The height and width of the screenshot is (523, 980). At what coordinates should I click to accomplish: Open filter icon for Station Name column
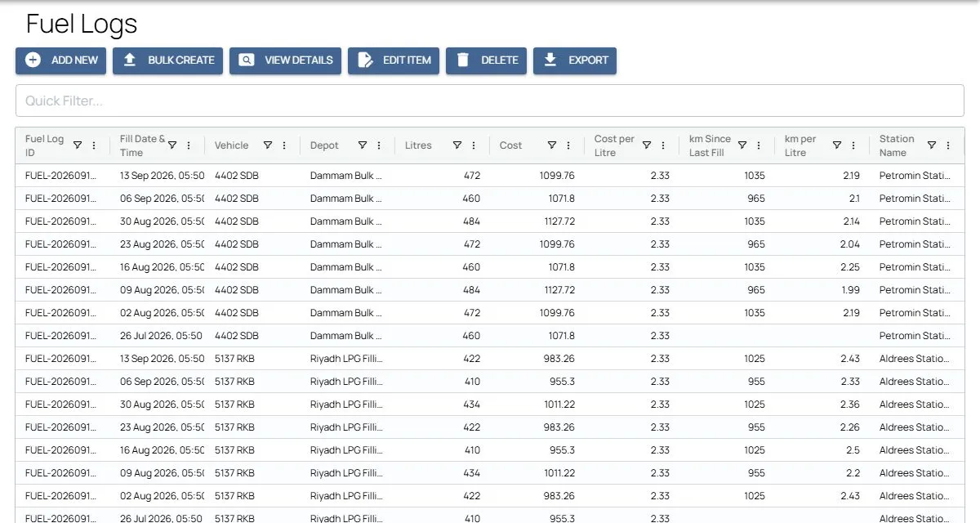932,145
